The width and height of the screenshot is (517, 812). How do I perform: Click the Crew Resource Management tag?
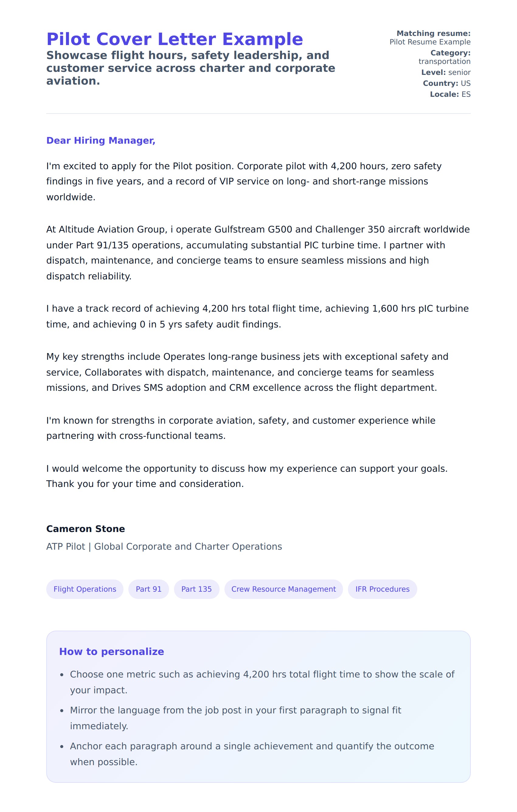(x=283, y=589)
